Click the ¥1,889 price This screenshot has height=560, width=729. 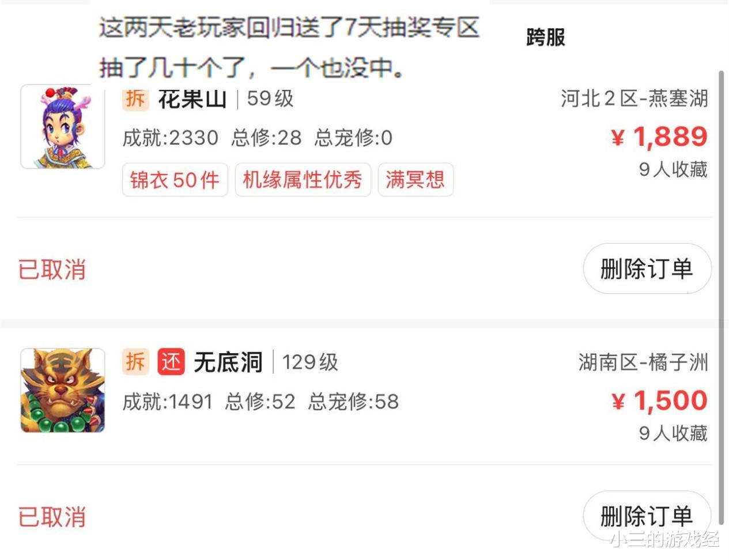659,137
